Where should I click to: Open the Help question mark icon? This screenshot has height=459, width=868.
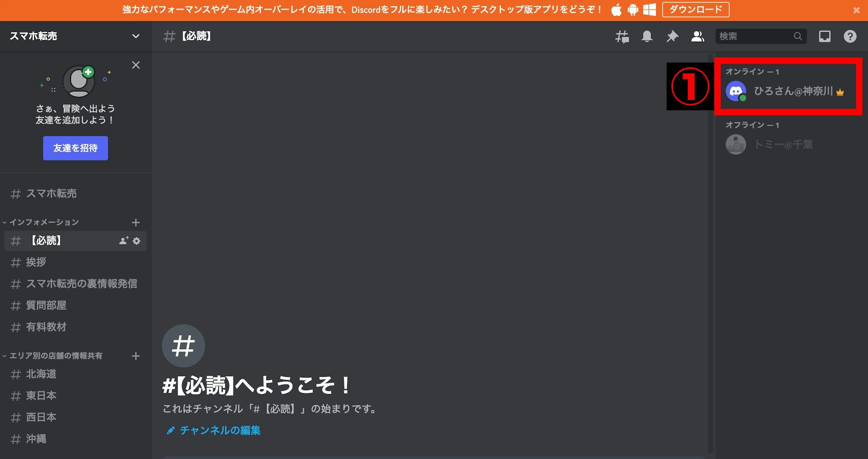[850, 36]
